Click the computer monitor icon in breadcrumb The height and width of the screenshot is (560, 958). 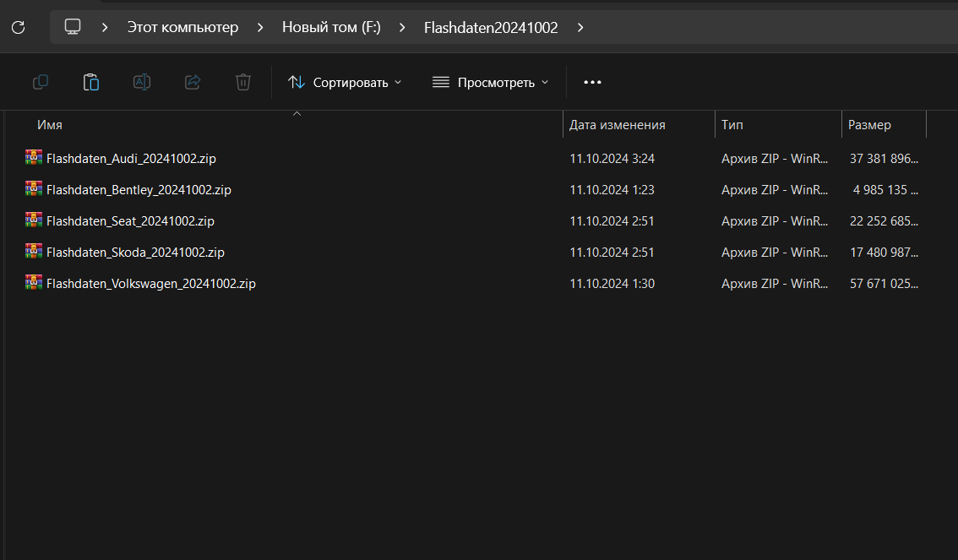73,27
